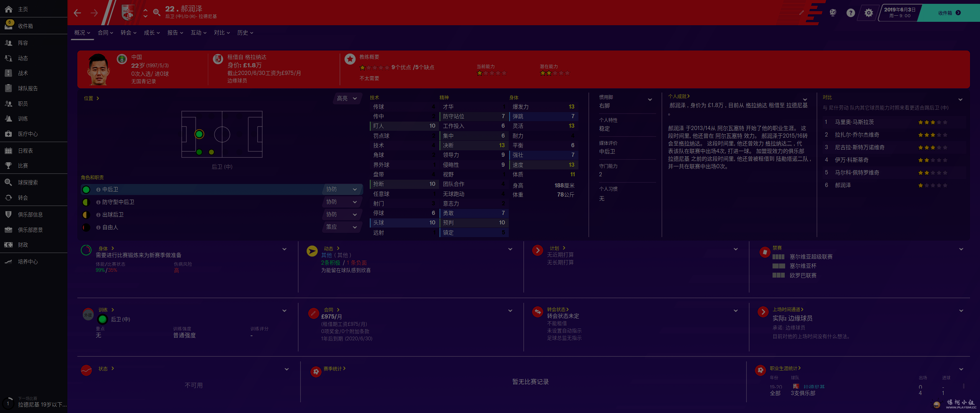Select the 出球后卫 role indicator

[86, 215]
